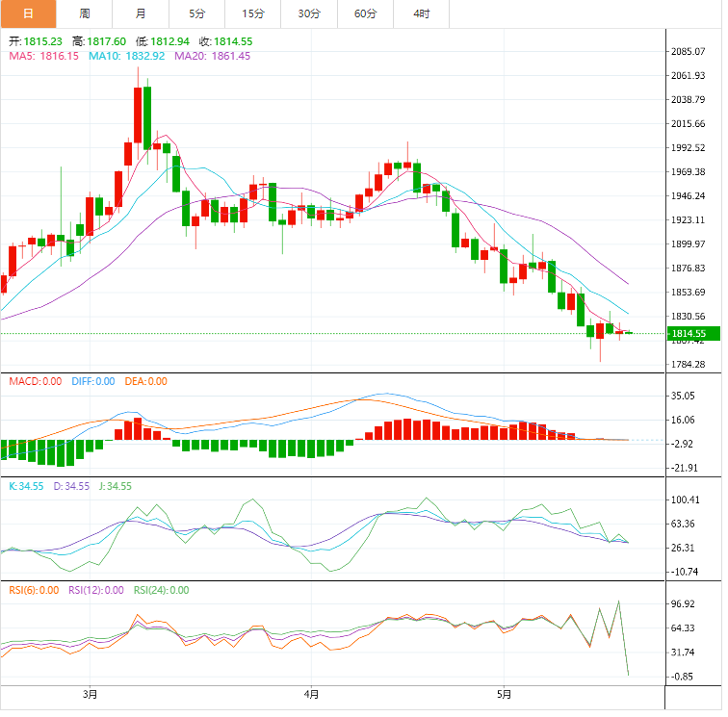Click the -10.74 KDJ axis label

(685, 572)
